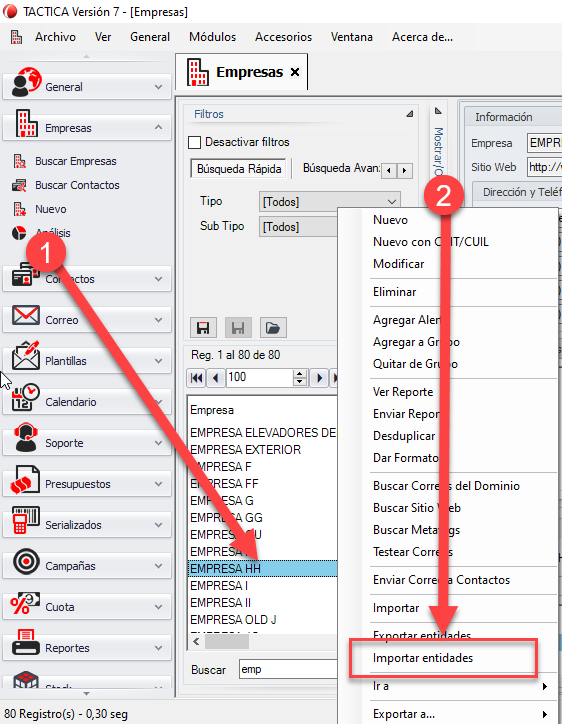
Task: Expand the Plantillas sidebar section
Action: [x=158, y=361]
